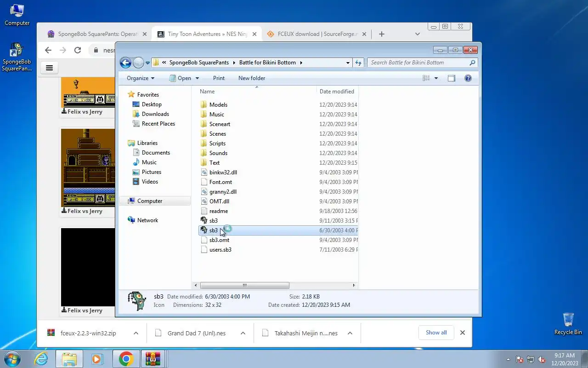Image resolution: width=588 pixels, height=368 pixels.
Task: Select the users.sb3 file
Action: tap(220, 250)
